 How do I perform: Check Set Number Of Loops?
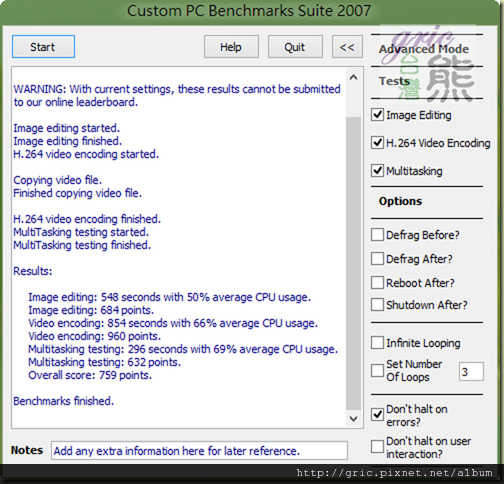377,370
